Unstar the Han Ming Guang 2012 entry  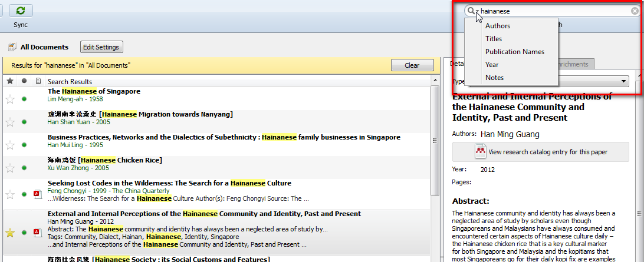(x=10, y=233)
